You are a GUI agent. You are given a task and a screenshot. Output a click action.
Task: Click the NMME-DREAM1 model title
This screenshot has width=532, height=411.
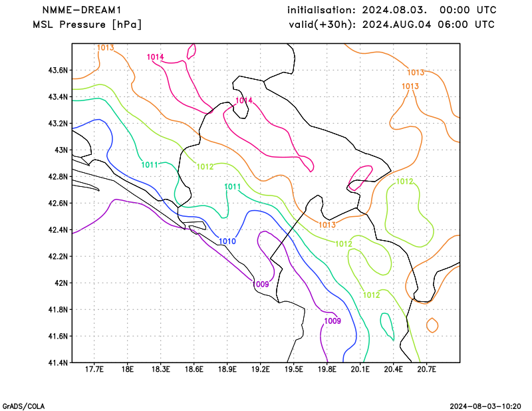click(82, 10)
